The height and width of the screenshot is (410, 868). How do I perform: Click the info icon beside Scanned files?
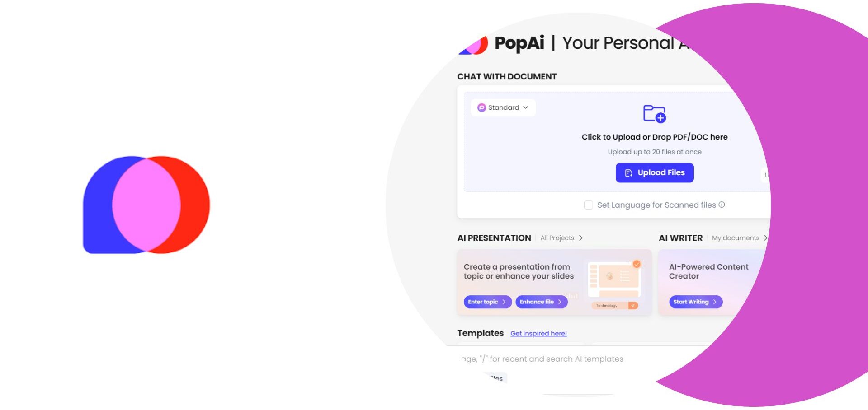[x=722, y=205]
